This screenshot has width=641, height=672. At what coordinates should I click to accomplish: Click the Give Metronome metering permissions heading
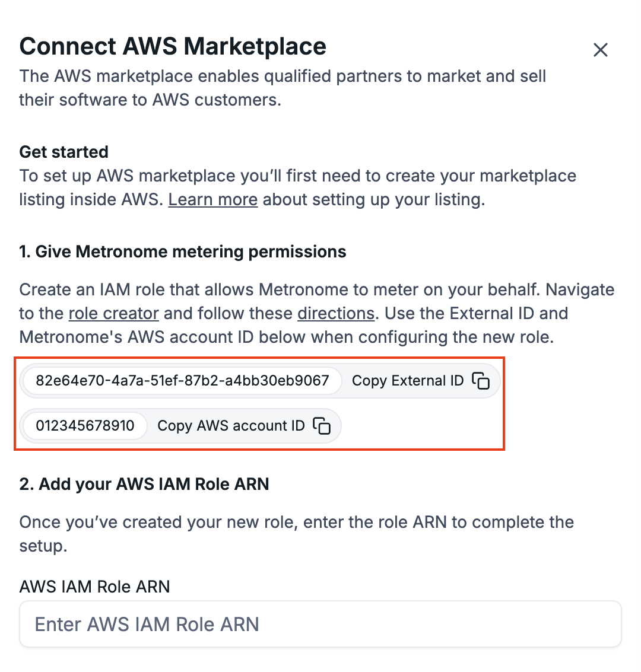click(183, 251)
